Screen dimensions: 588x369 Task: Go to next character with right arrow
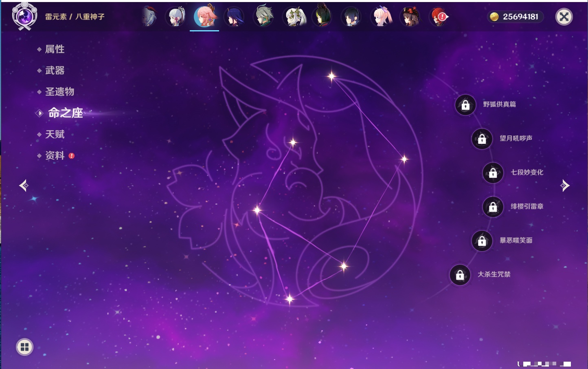(x=565, y=186)
